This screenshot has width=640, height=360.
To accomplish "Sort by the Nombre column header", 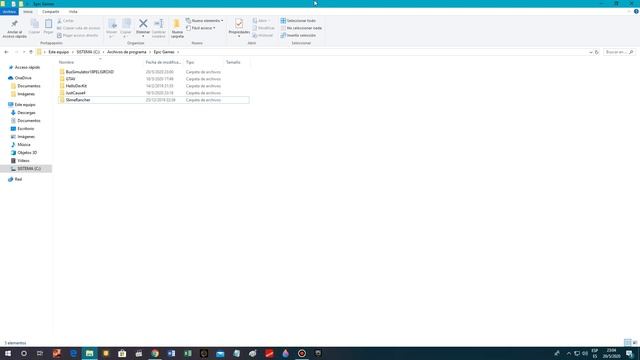I will pyautogui.click(x=100, y=62).
